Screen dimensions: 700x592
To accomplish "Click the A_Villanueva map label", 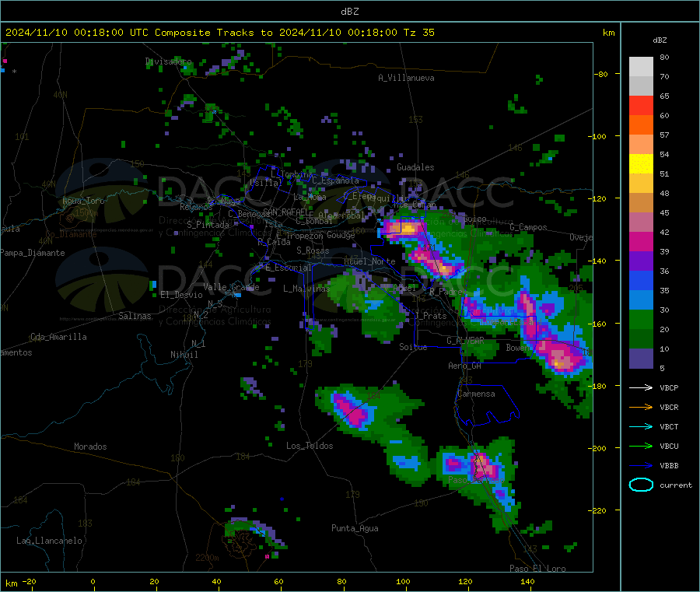I will [x=406, y=78].
